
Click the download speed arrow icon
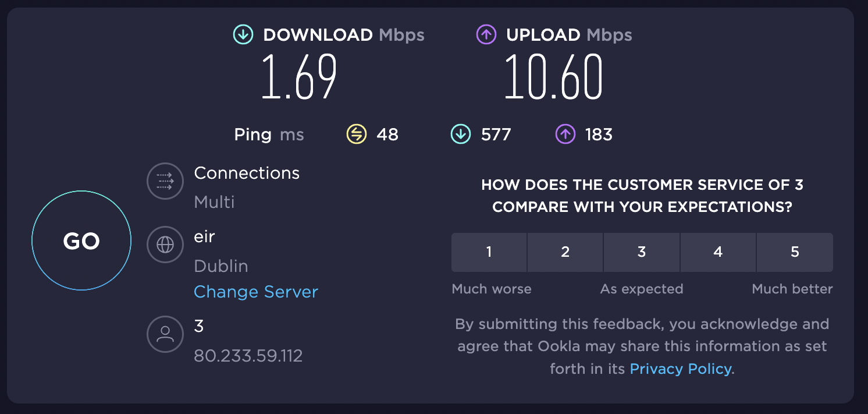(242, 34)
